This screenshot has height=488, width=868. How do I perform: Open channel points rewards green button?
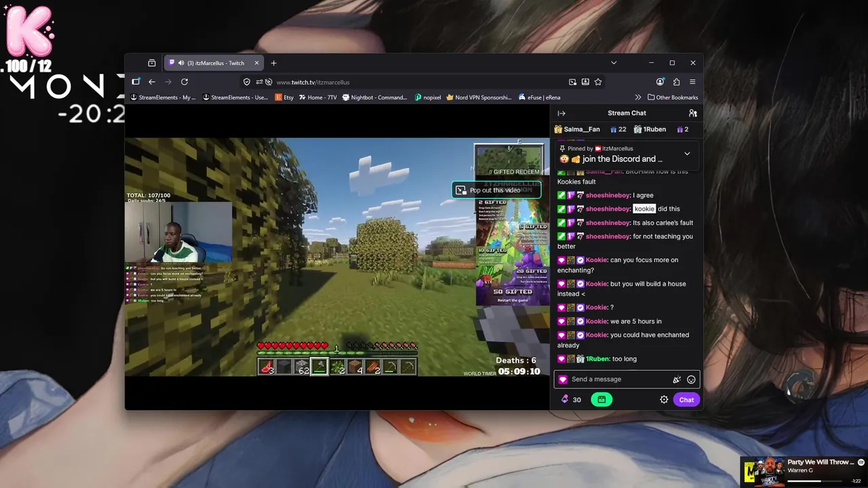point(601,400)
